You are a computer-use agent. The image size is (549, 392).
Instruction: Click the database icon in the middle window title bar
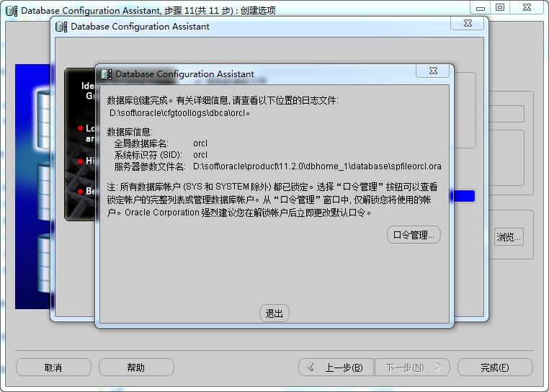coord(61,27)
